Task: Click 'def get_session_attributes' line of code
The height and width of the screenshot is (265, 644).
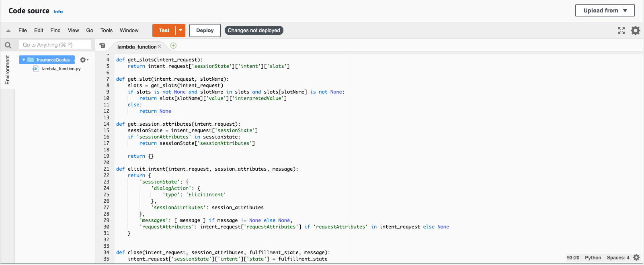Action: tap(178, 124)
